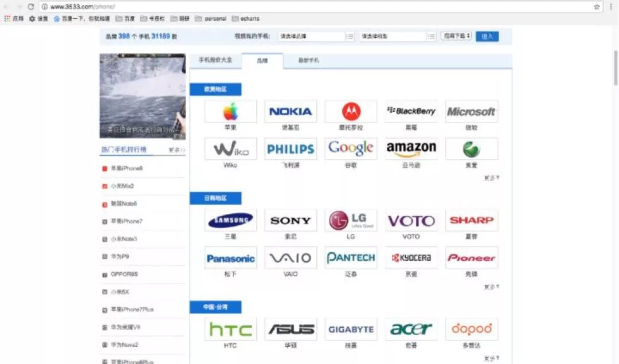Choose the Sony brand logo tile

point(291,220)
